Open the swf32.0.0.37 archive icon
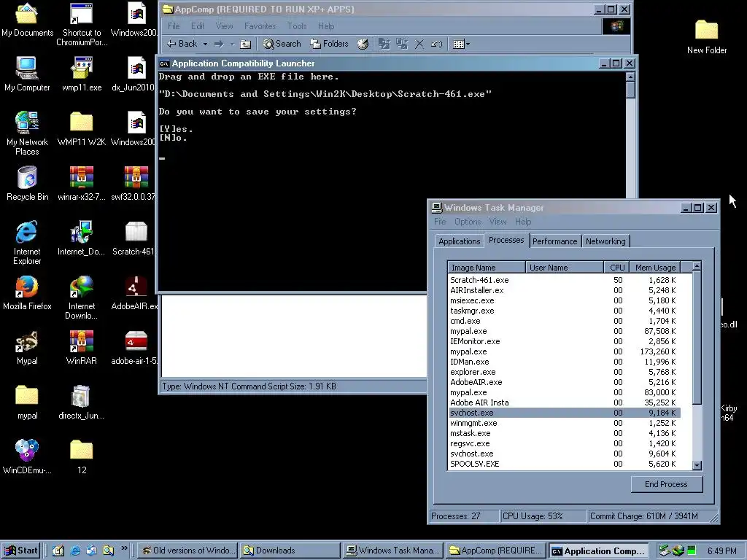Image resolution: width=747 pixels, height=560 pixels. point(135,183)
